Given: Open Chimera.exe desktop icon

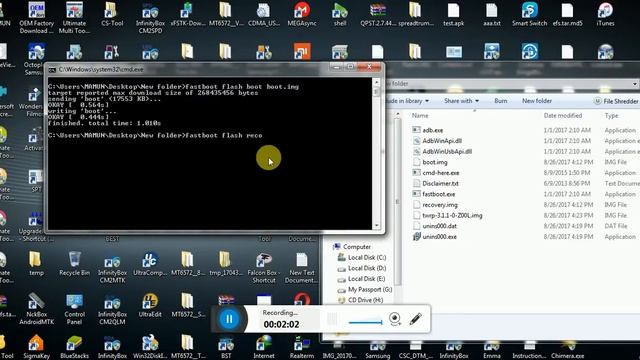Looking at the screenshot, I should click(567, 350).
